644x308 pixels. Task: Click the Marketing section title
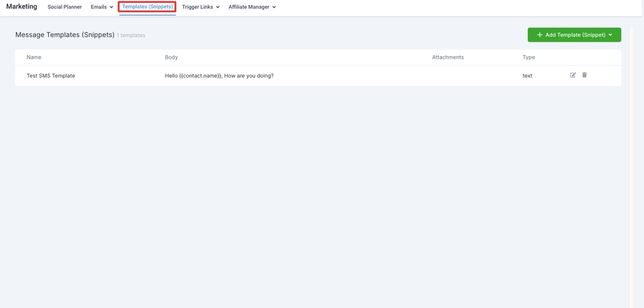point(21,6)
